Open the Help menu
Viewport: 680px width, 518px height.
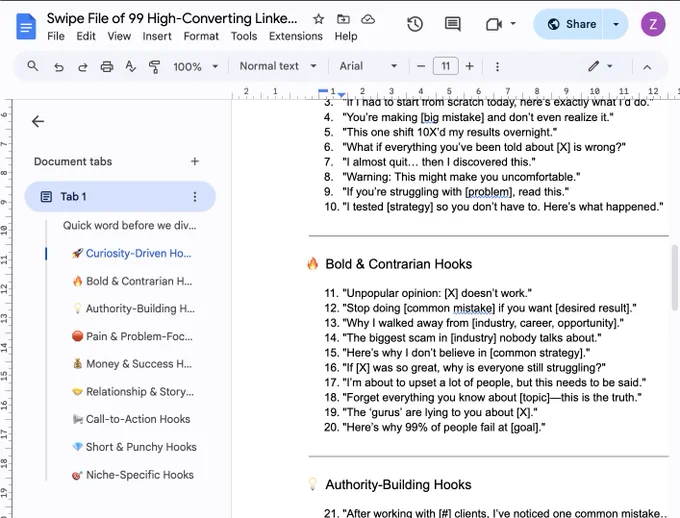tap(346, 36)
